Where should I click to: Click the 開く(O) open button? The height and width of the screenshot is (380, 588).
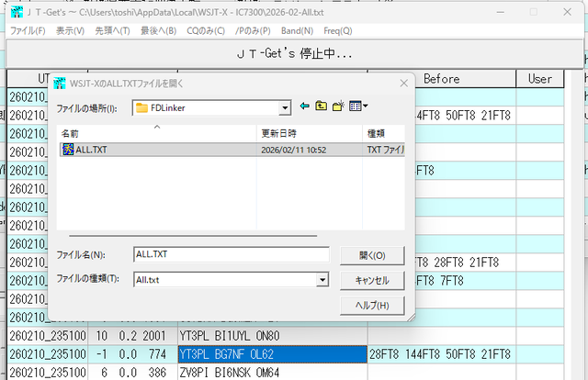(x=372, y=255)
